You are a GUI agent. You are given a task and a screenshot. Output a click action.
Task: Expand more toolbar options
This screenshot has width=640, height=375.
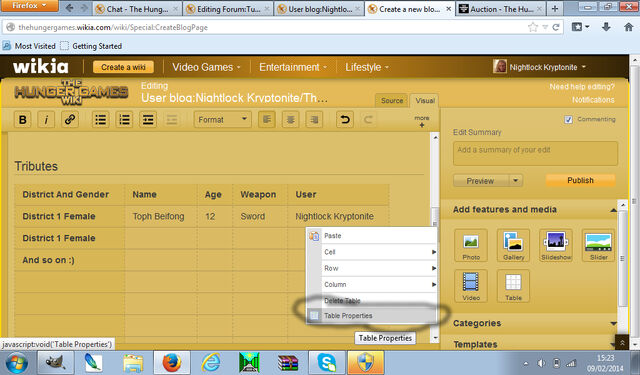pos(422,121)
